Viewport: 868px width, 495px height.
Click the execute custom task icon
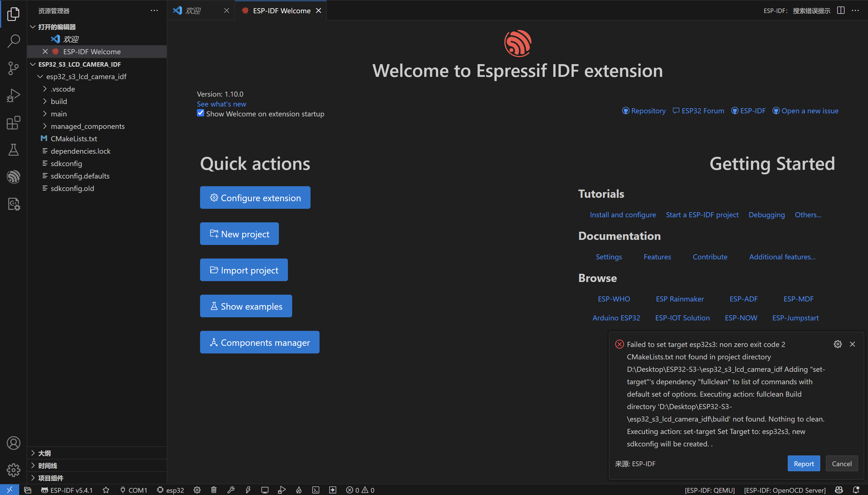333,490
